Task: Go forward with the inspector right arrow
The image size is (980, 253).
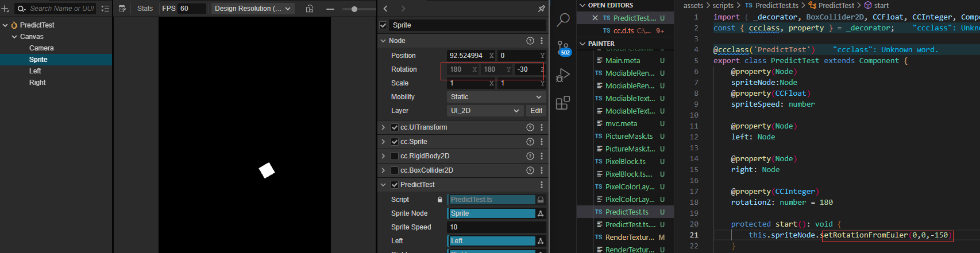Action: click(x=403, y=9)
